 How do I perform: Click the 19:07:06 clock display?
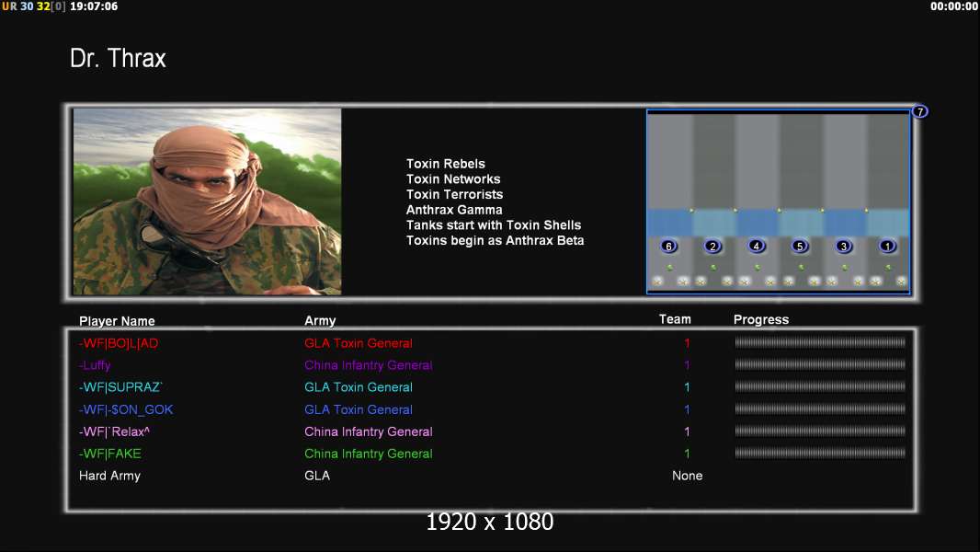pos(94,6)
